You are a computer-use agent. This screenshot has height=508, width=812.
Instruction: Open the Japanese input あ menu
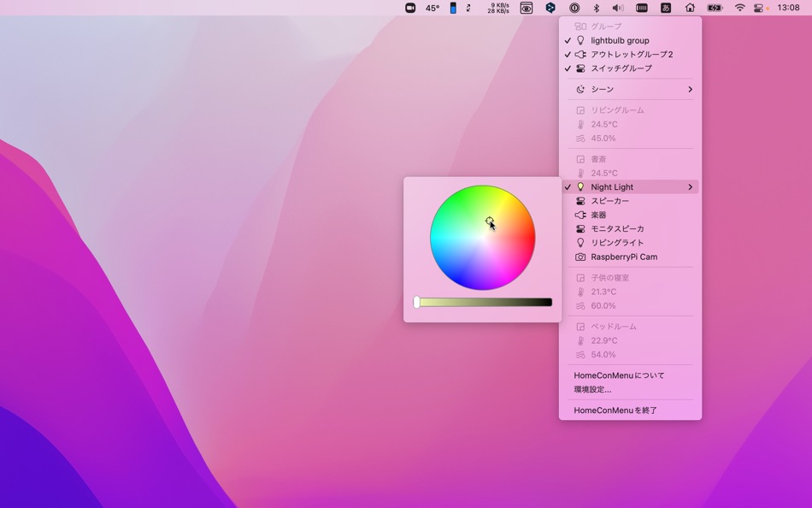(x=666, y=8)
